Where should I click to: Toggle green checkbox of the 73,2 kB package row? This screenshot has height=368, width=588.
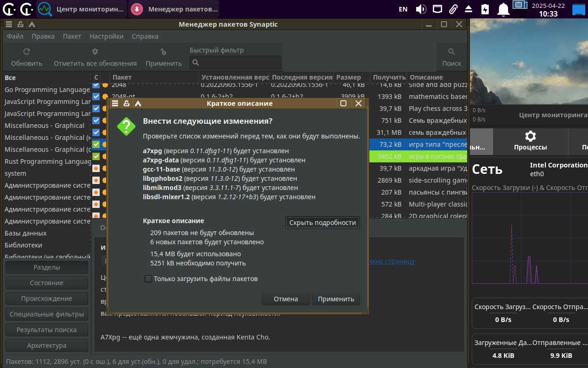96,144
